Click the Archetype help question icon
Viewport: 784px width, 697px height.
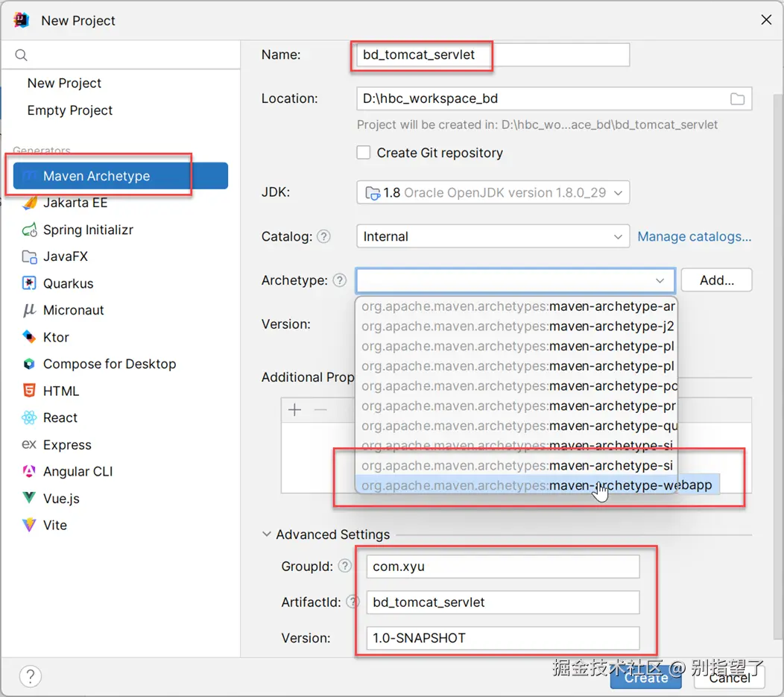[x=340, y=280]
